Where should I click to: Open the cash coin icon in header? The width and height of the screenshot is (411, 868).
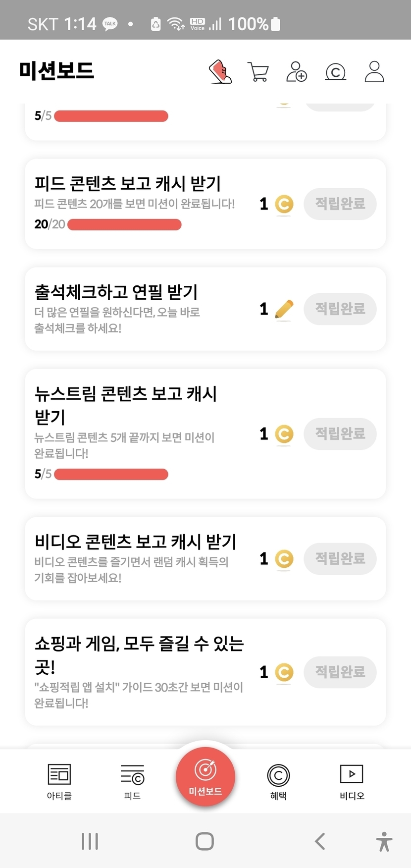pos(335,72)
